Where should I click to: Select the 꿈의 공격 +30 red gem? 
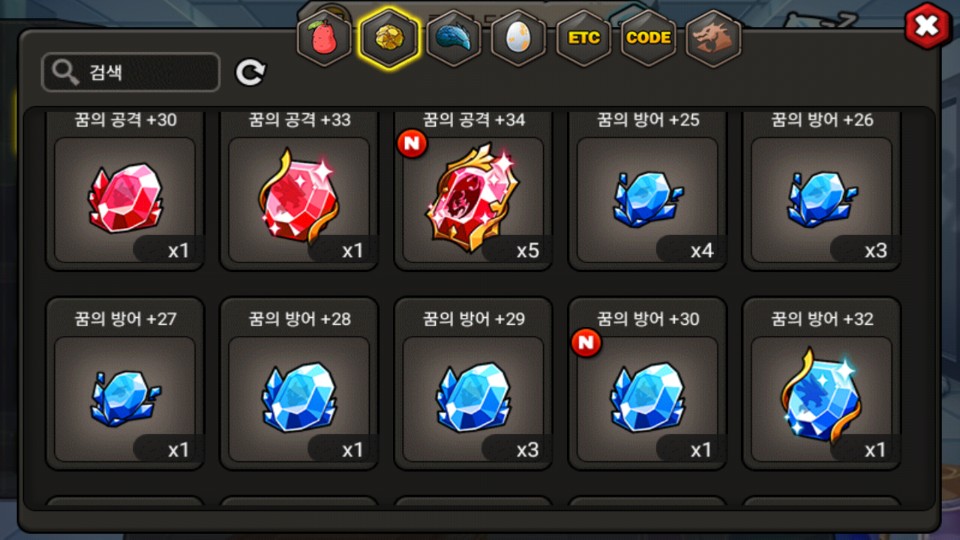(125, 190)
